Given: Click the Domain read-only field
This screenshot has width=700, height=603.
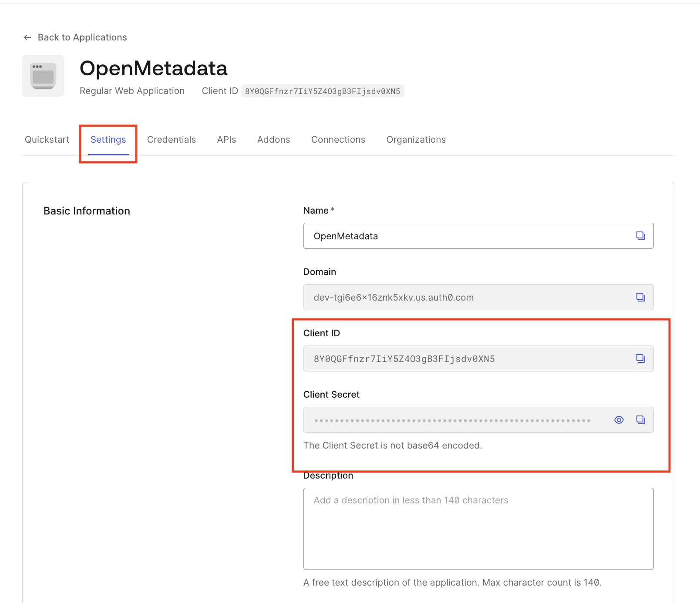Looking at the screenshot, I should click(x=466, y=297).
